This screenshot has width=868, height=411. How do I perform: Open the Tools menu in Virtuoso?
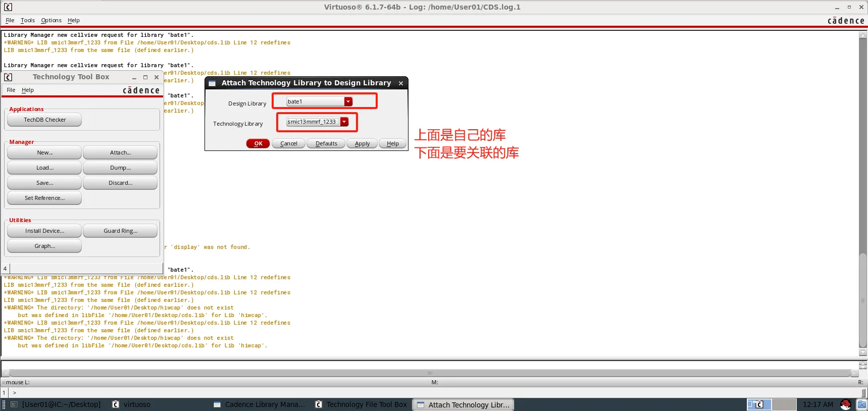(28, 20)
